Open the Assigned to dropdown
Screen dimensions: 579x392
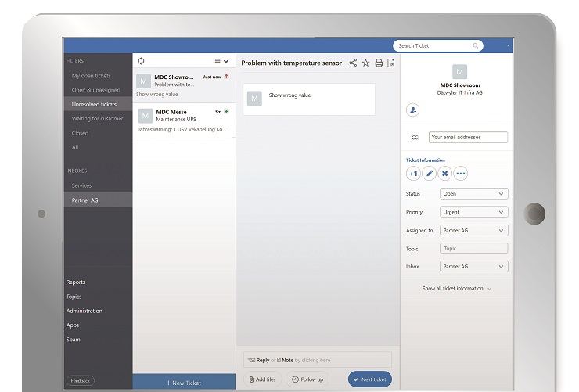[474, 231]
